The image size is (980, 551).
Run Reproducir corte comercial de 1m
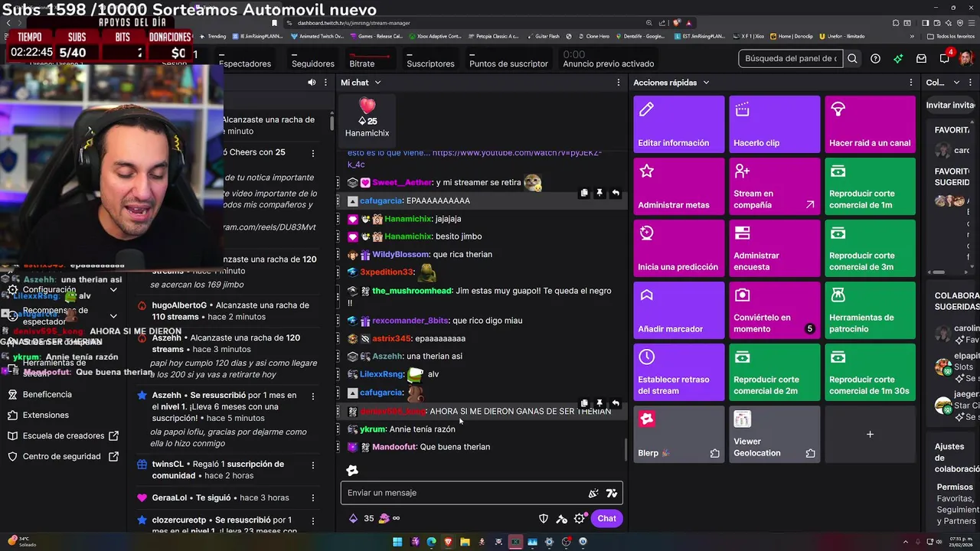click(870, 186)
